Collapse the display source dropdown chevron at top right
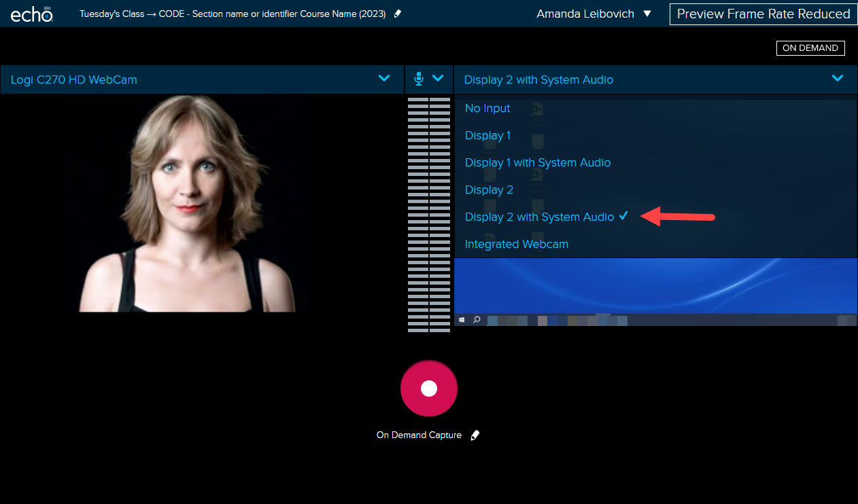The height and width of the screenshot is (504, 858). (838, 79)
